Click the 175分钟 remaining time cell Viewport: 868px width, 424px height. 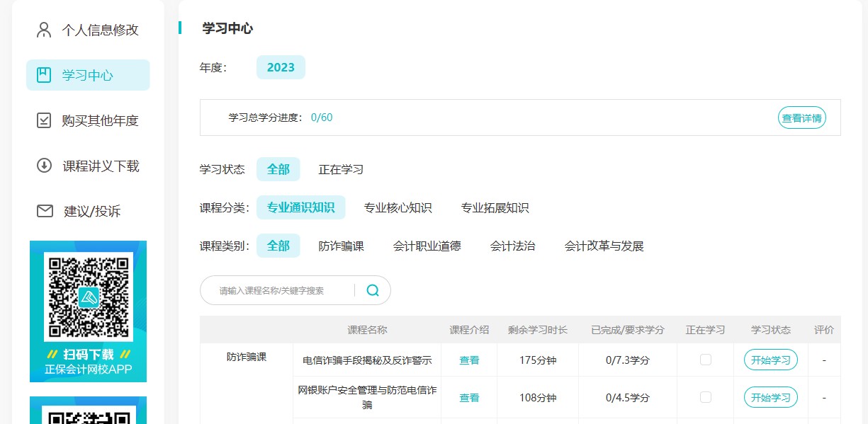click(x=538, y=360)
